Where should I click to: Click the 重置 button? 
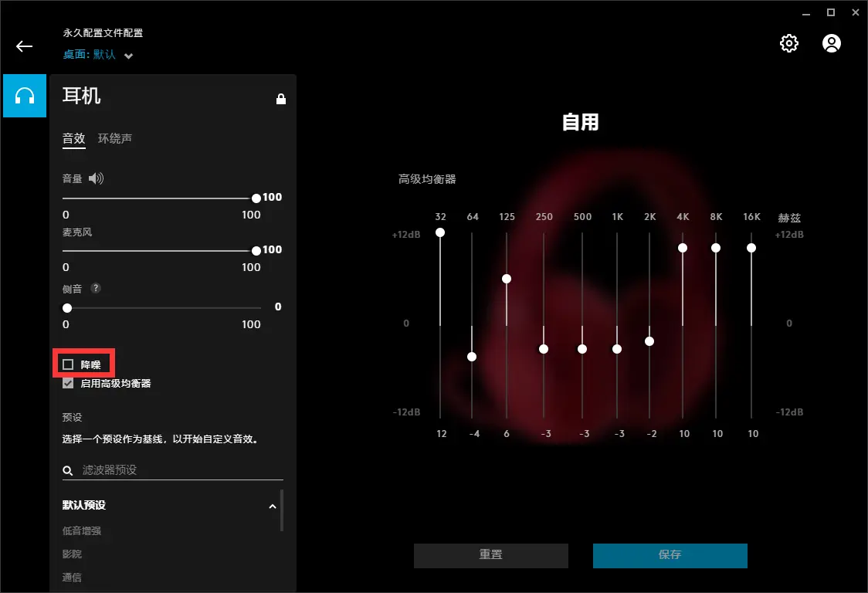click(491, 555)
